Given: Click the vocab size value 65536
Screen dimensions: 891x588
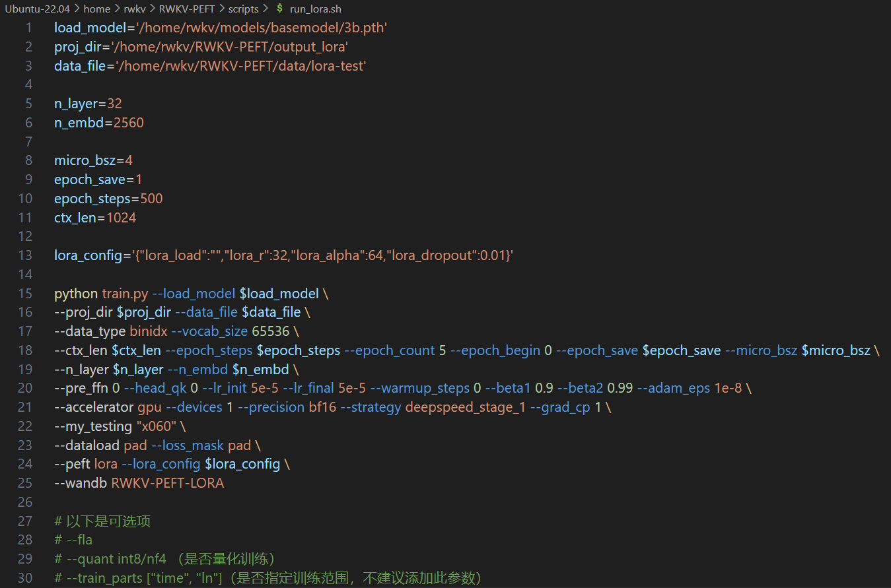Looking at the screenshot, I should [x=270, y=331].
